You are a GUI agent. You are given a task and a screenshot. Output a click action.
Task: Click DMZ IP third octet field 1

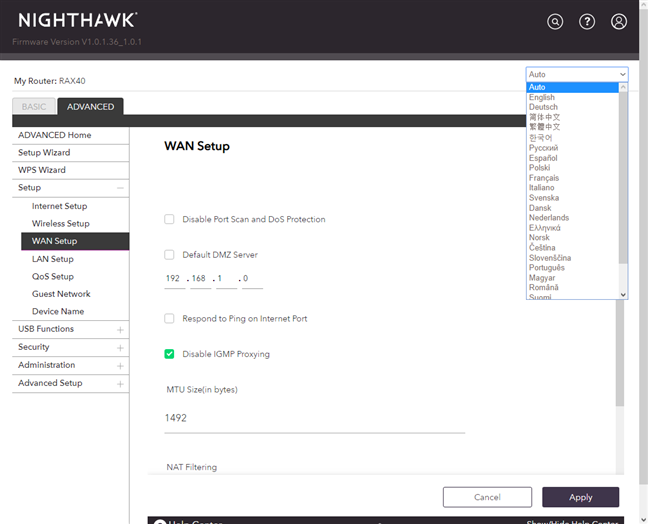click(x=226, y=279)
